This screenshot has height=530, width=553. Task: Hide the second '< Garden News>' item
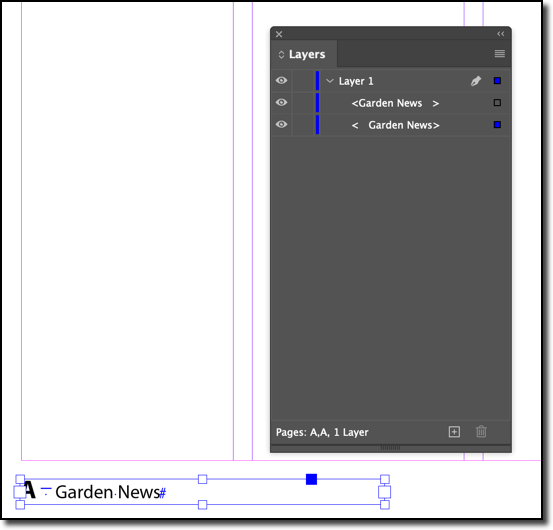point(281,124)
